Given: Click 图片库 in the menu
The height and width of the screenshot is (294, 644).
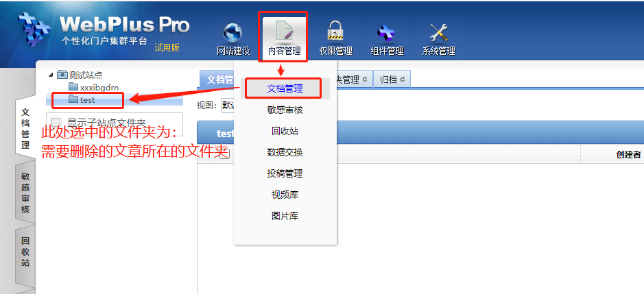Looking at the screenshot, I should pyautogui.click(x=285, y=216).
